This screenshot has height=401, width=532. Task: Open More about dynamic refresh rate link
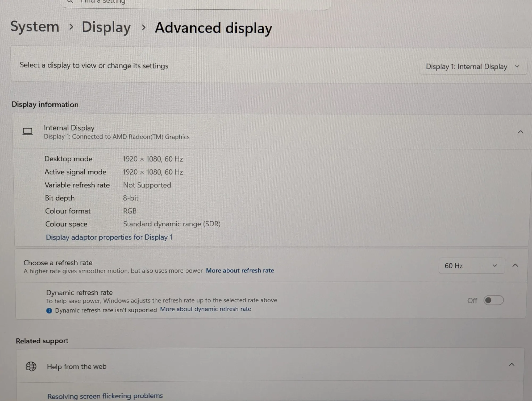[x=206, y=309]
